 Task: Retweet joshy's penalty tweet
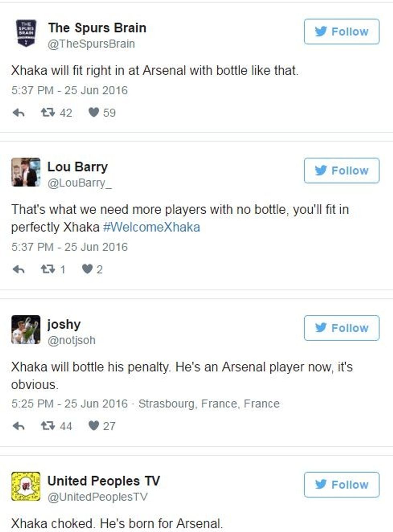pos(48,425)
